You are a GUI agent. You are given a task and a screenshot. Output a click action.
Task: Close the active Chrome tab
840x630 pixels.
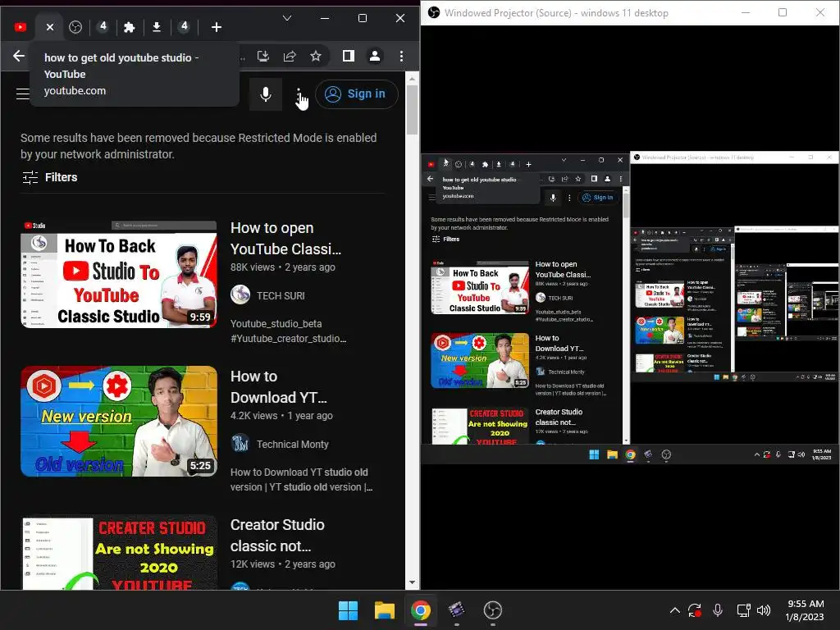point(50,27)
